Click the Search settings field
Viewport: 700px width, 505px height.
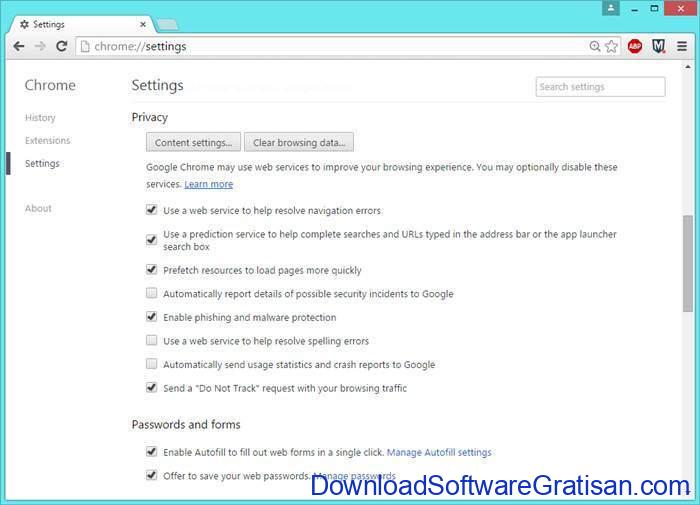600,87
